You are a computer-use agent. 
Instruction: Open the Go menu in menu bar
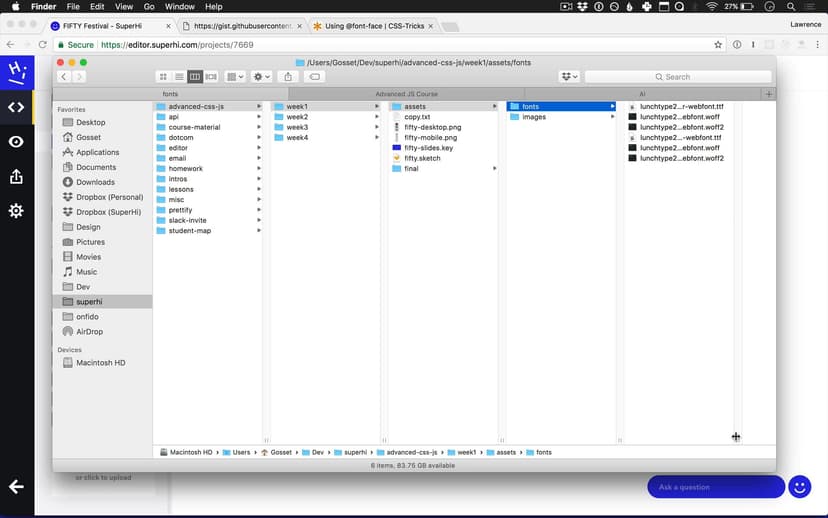(x=148, y=7)
